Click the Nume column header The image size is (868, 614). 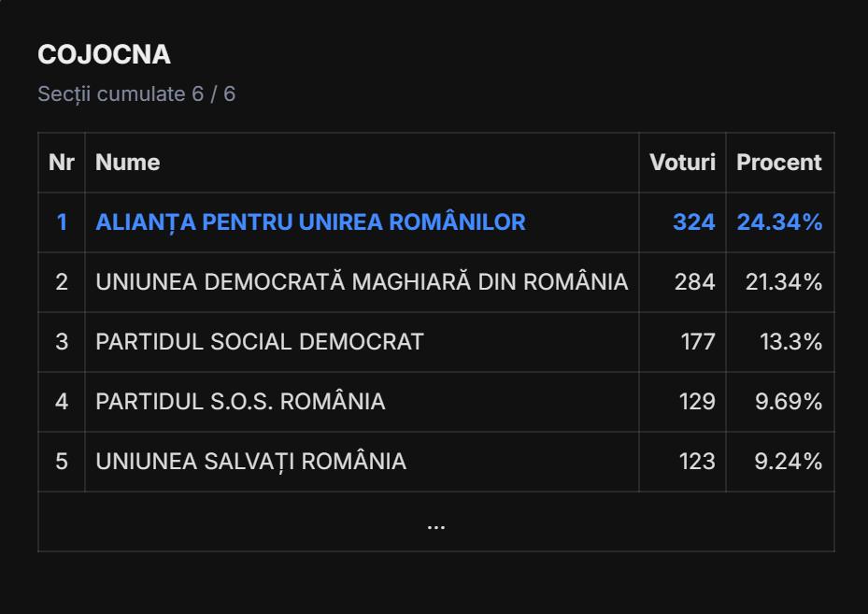pos(128,163)
